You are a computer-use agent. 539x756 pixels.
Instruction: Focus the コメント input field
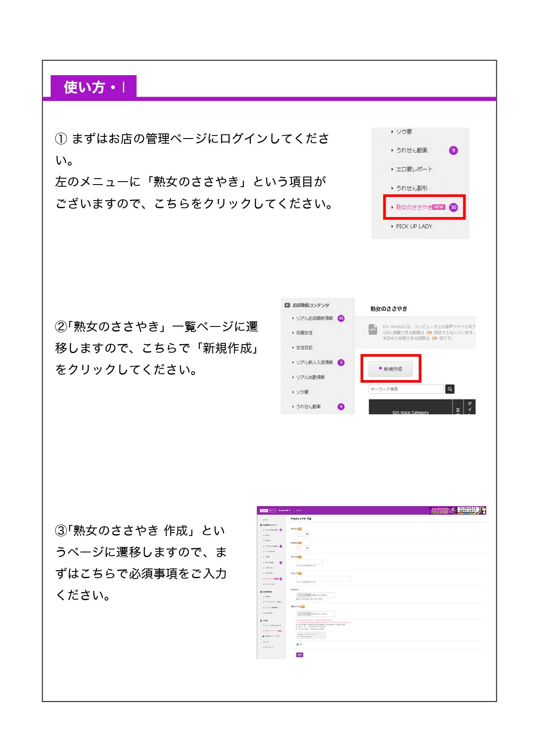[324, 579]
